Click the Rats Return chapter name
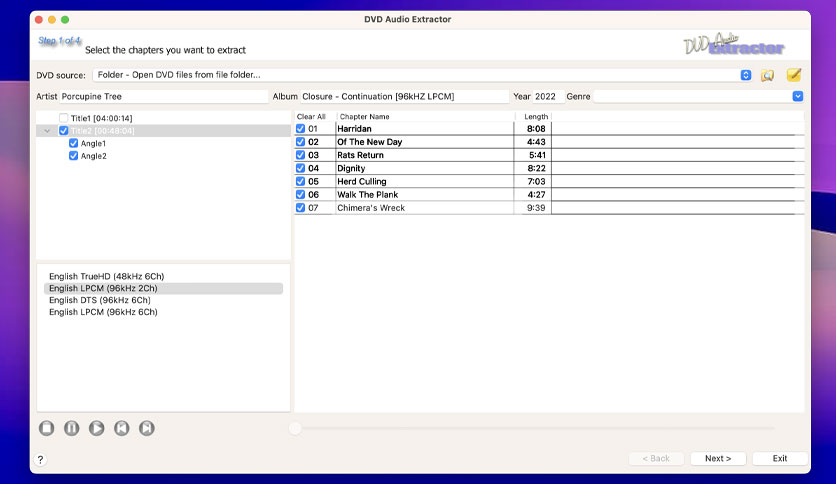The width and height of the screenshot is (836, 484). (360, 155)
